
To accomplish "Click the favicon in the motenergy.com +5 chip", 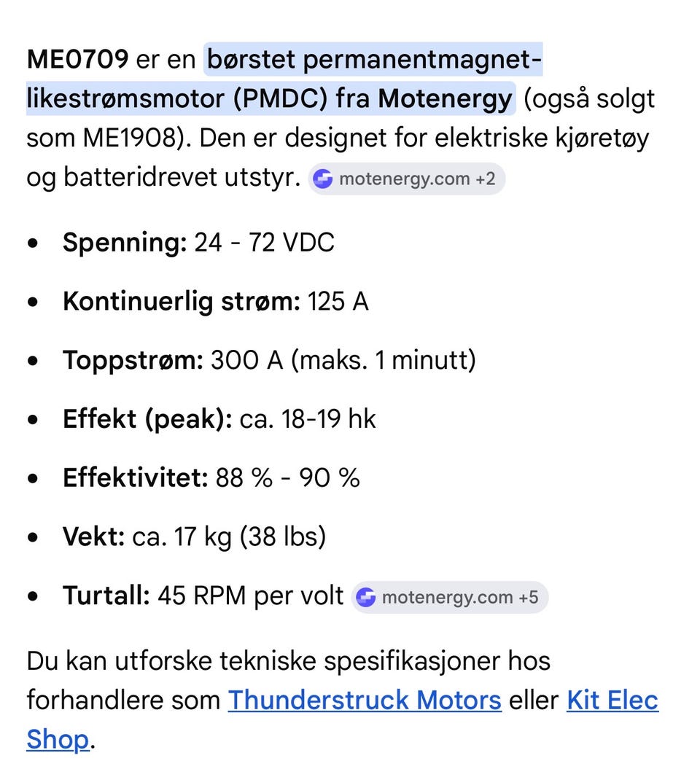I will (366, 598).
